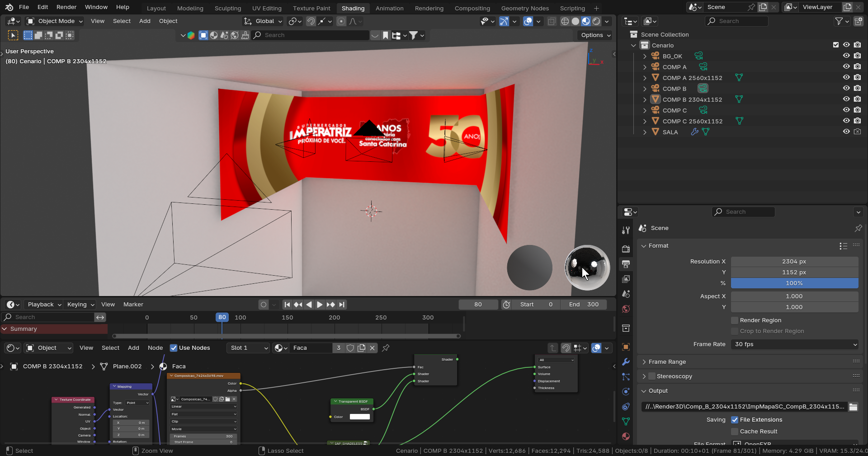
Task: Open the Object Mode dropdown
Action: pos(55,21)
